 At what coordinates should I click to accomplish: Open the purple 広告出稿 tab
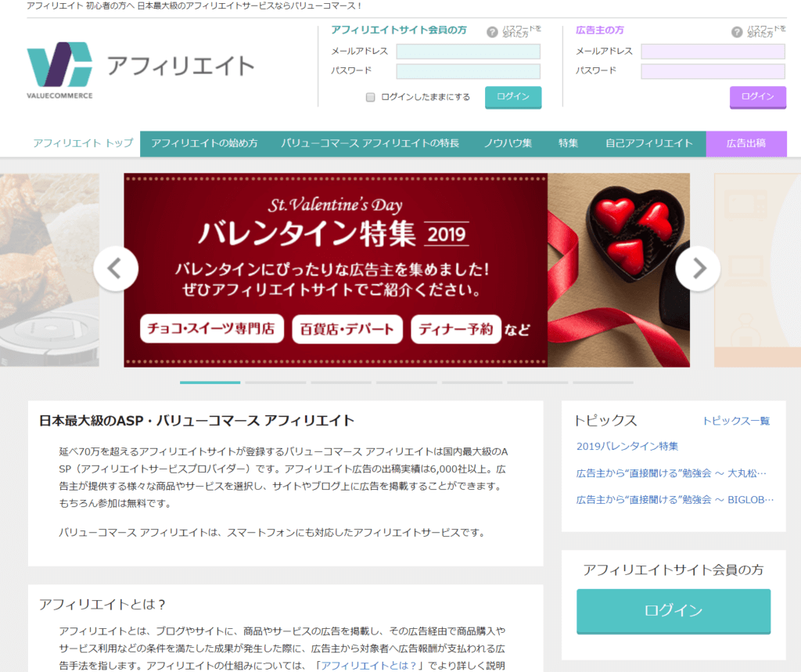click(745, 143)
